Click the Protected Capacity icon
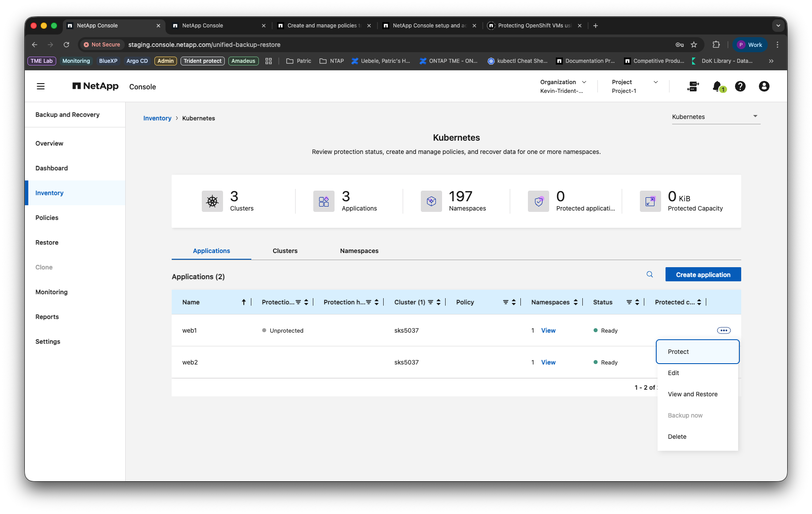 pyautogui.click(x=650, y=201)
